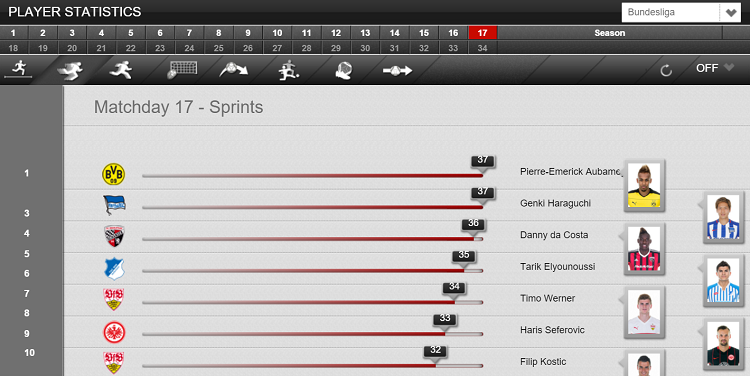Viewport: 750px width, 376px height.
Task: Toggle the OFF auto-refresh switch
Action: click(707, 68)
